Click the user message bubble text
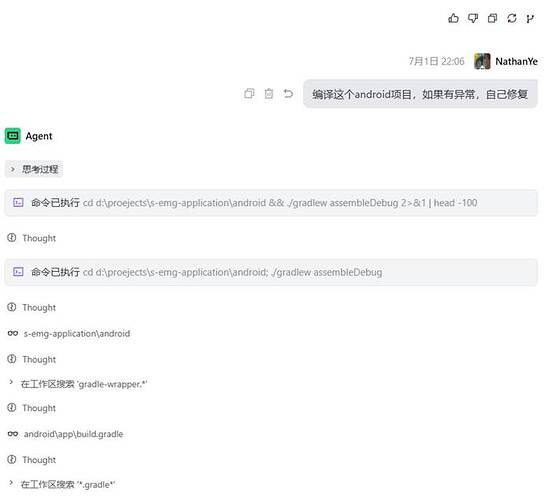This screenshot has height=500, width=545. pos(420,94)
